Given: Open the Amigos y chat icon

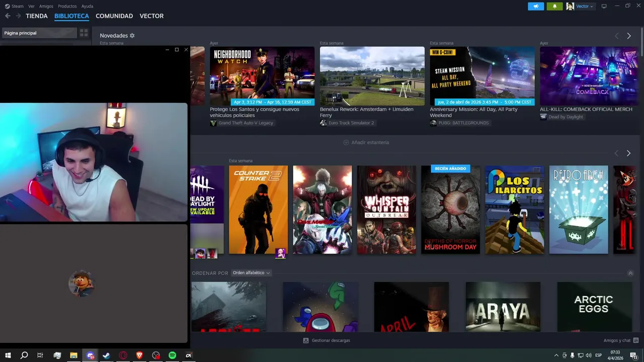Looking at the screenshot, I should pyautogui.click(x=636, y=340).
